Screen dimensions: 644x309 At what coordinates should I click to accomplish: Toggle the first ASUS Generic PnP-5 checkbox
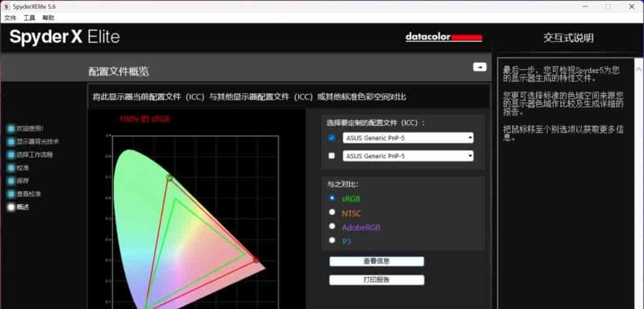332,138
